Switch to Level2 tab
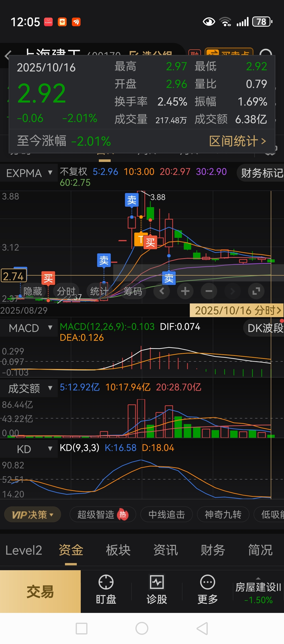284x644 pixels. (x=24, y=550)
